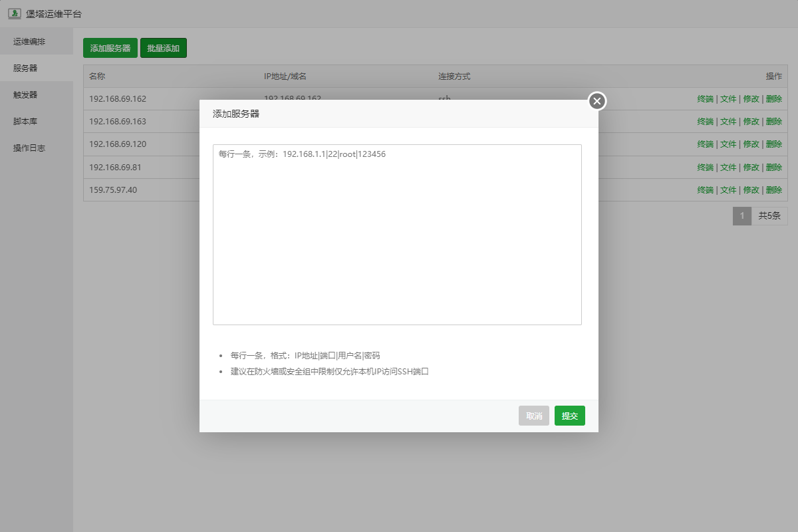This screenshot has height=532, width=798.
Task: Click the green 添加服务器 button
Action: click(110, 48)
